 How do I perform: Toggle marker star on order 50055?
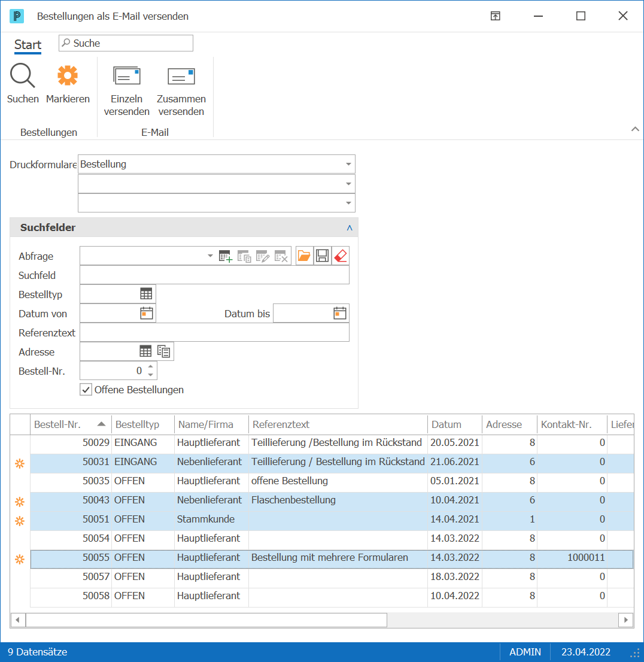coord(19,560)
